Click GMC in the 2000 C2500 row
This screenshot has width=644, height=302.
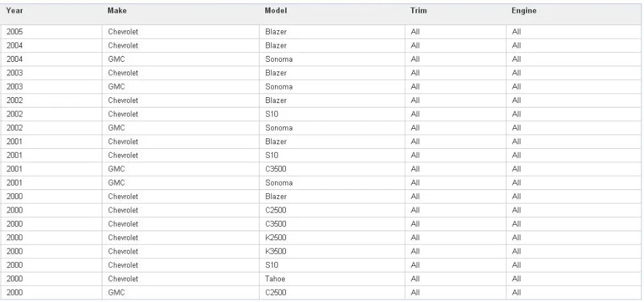pyautogui.click(x=116, y=292)
